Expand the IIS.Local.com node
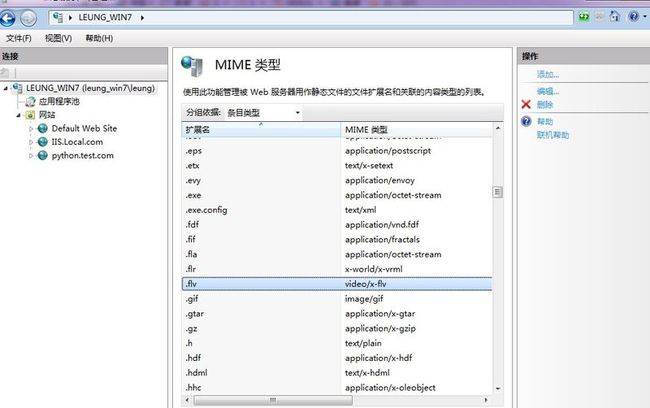The width and height of the screenshot is (650, 408). tap(31, 142)
